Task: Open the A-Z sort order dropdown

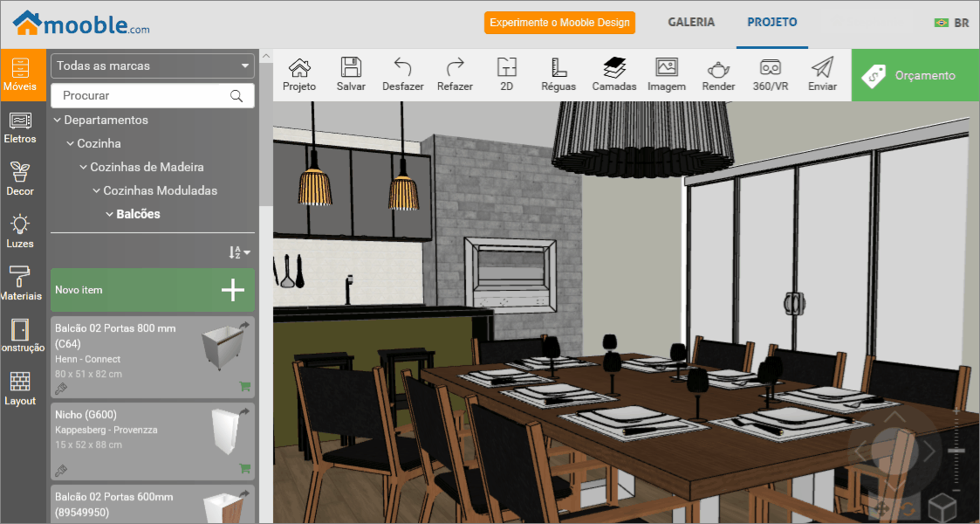Action: coord(239,252)
